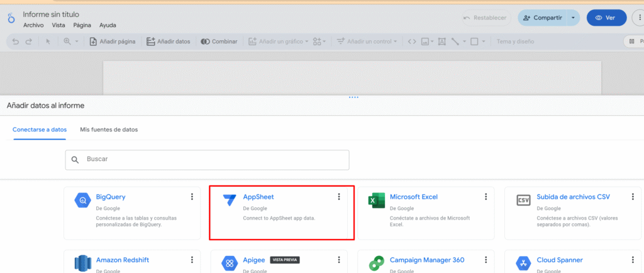
Task: Open CSV upload card options menu
Action: [633, 197]
